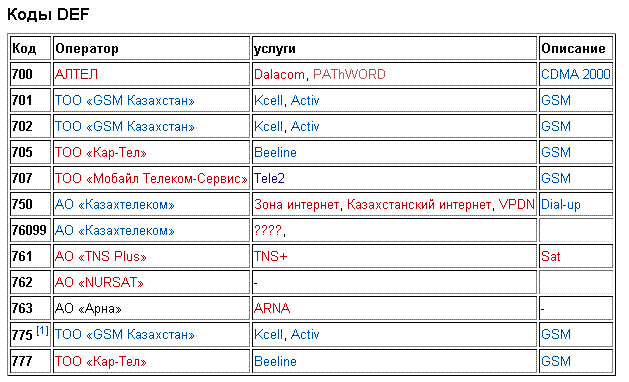Select code 707 cell
Screen dimensions: 629x382
30,178
